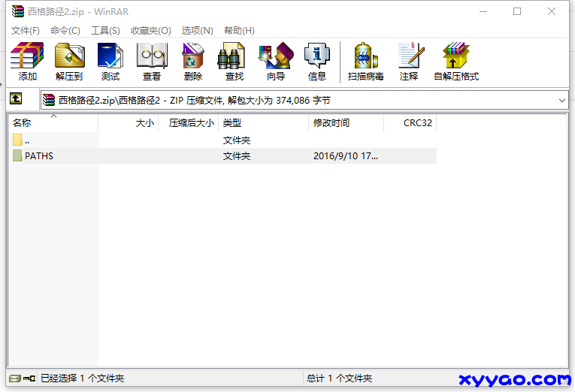The image size is (575, 392).
Task: Select the PATHS folder icon
Action: click(x=17, y=155)
